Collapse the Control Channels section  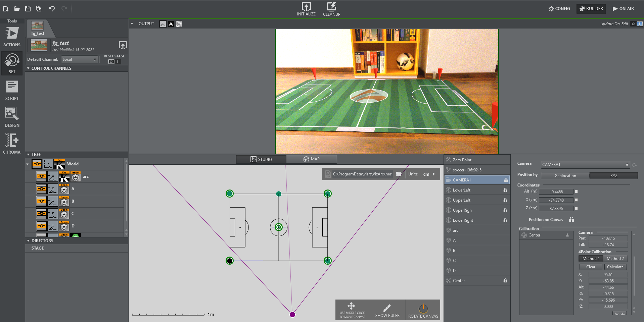point(29,68)
